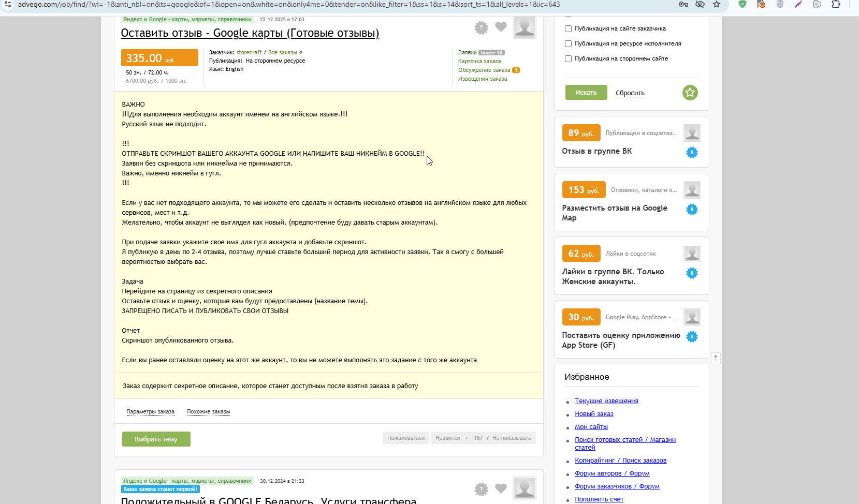Open order title Положительный в GOOGLE Беларусь

(268, 500)
